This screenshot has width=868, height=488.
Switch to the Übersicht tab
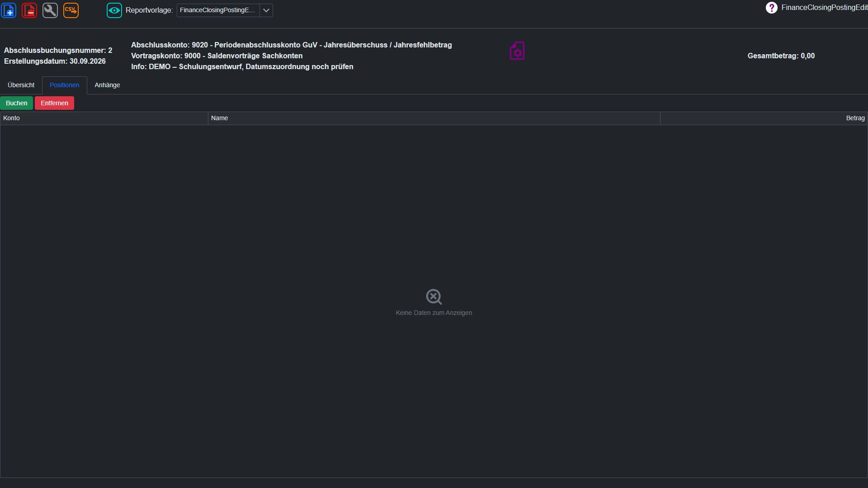tap(21, 85)
